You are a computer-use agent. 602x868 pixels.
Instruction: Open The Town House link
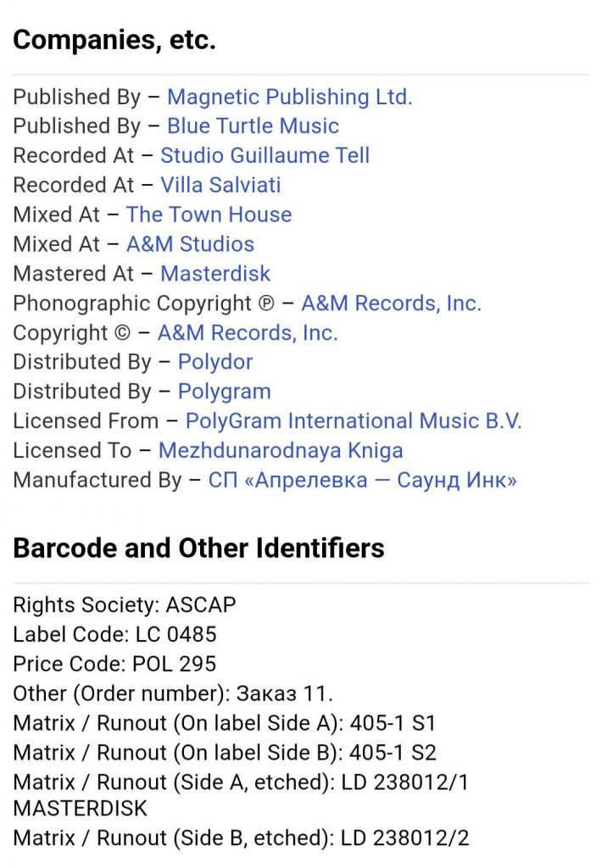209,214
